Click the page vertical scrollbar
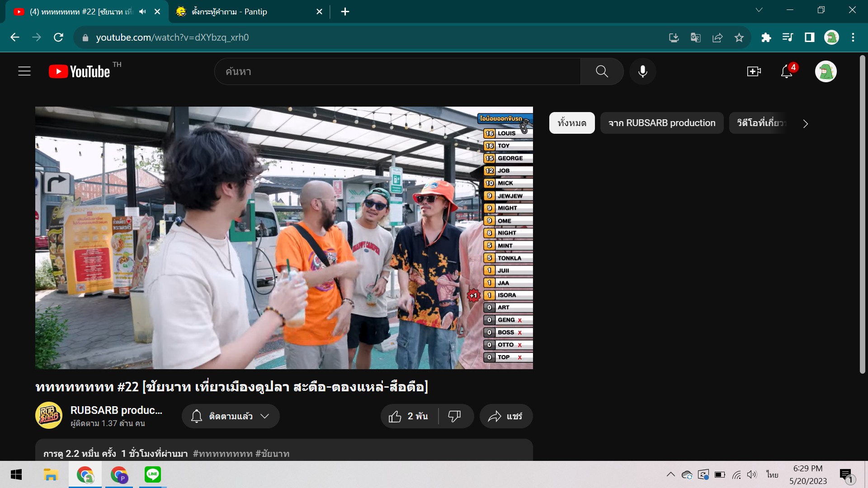Viewport: 868px width, 488px height. (x=862, y=215)
